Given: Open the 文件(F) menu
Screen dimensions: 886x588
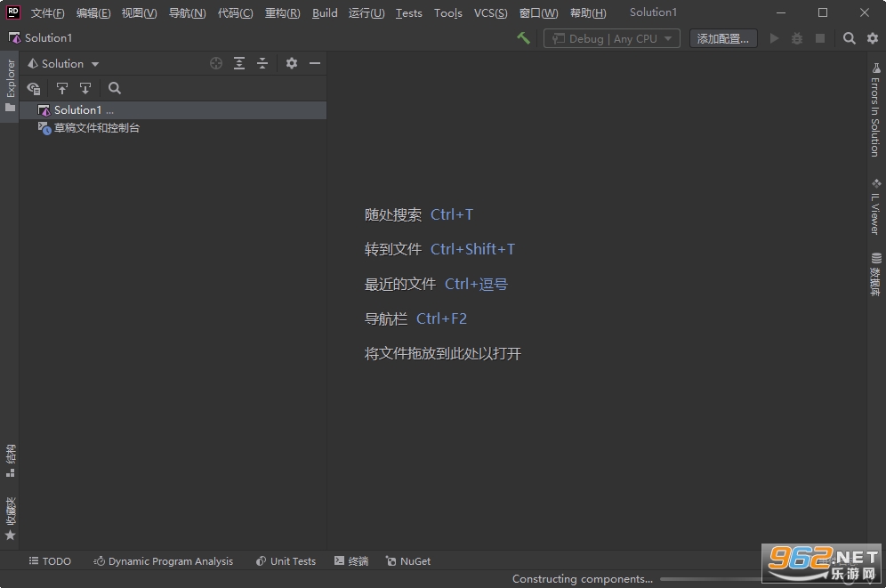Looking at the screenshot, I should click(47, 13).
